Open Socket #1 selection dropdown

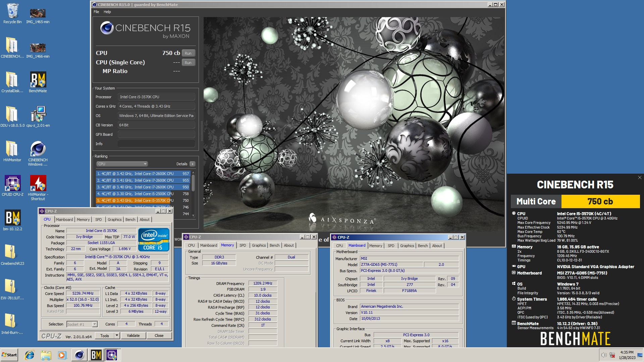[x=82, y=324]
